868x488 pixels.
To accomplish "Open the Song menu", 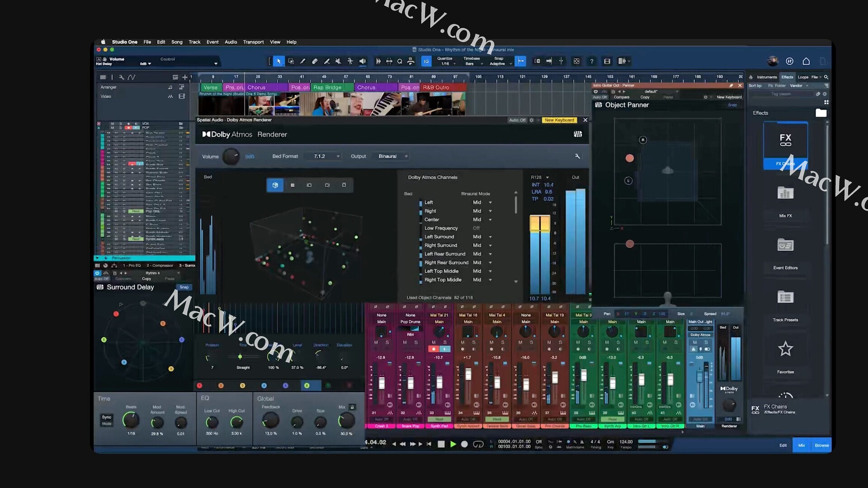I will [177, 42].
